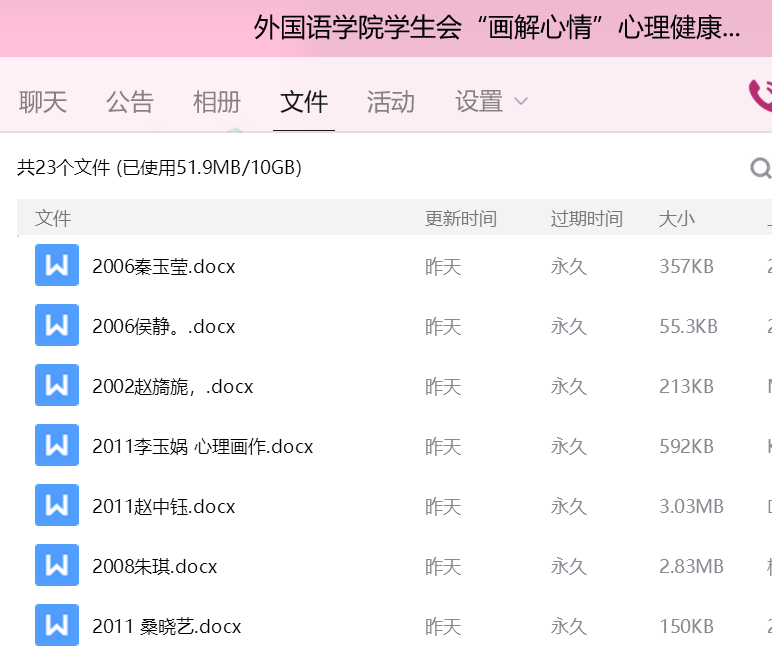
Task: Click the Word icon for 2002赵旖旎，.docx
Action: pyautogui.click(x=57, y=386)
